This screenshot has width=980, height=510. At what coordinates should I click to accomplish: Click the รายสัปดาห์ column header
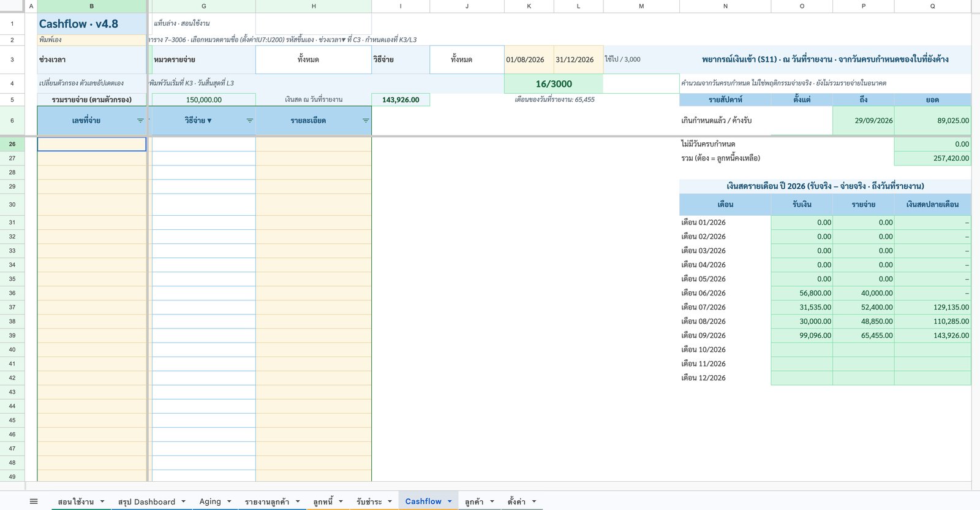[x=725, y=100]
